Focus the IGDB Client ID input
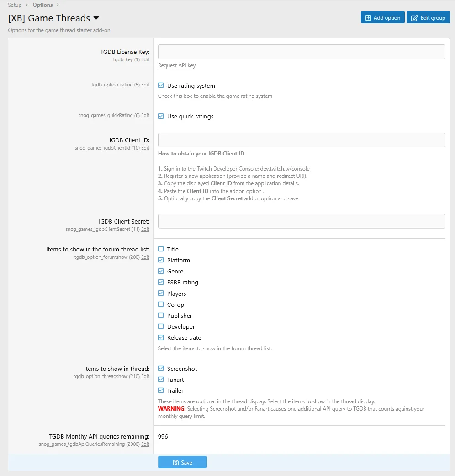Viewport: 455px width, 476px height. point(302,140)
